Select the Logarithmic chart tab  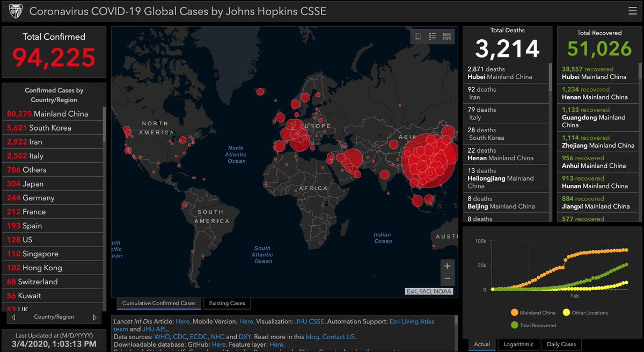(518, 344)
